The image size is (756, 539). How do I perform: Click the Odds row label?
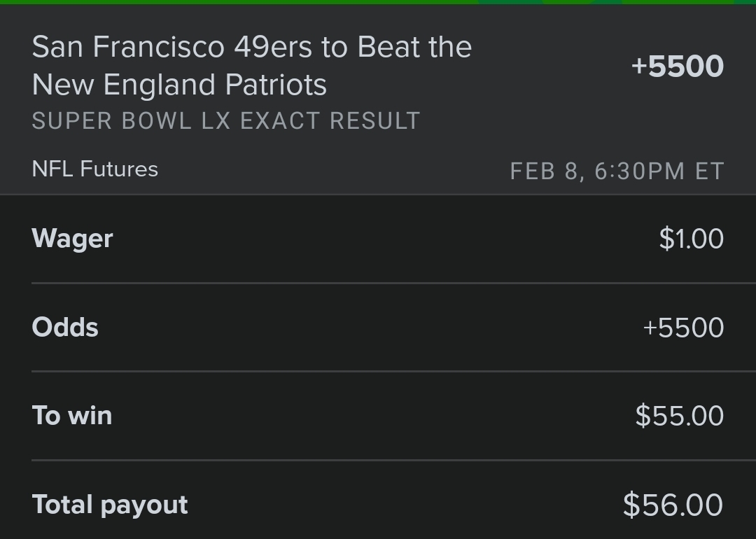[65, 328]
